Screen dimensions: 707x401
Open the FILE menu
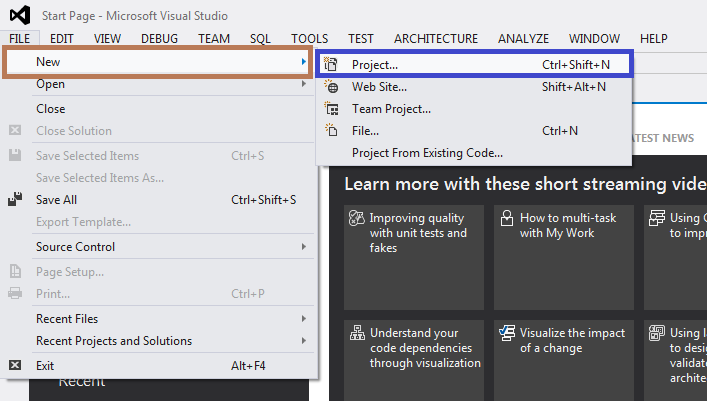click(20, 39)
